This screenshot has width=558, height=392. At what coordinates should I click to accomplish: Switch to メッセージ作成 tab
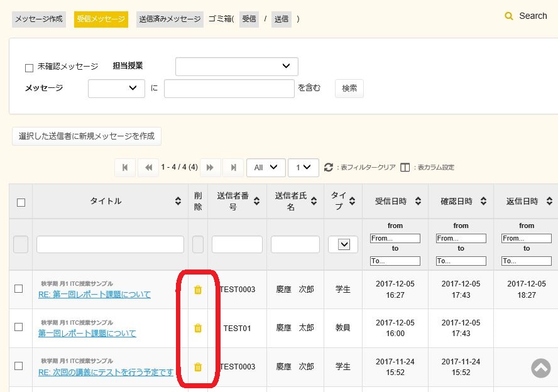click(39, 19)
